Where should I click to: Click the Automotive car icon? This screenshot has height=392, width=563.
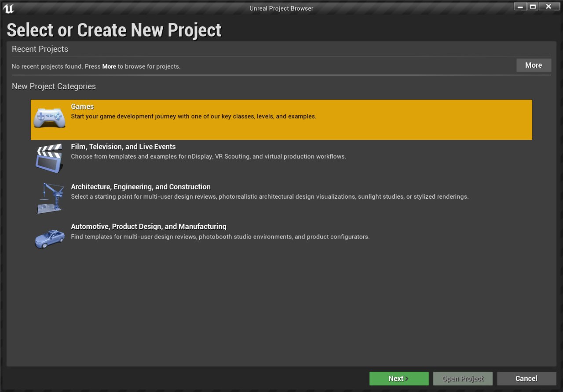(x=50, y=239)
